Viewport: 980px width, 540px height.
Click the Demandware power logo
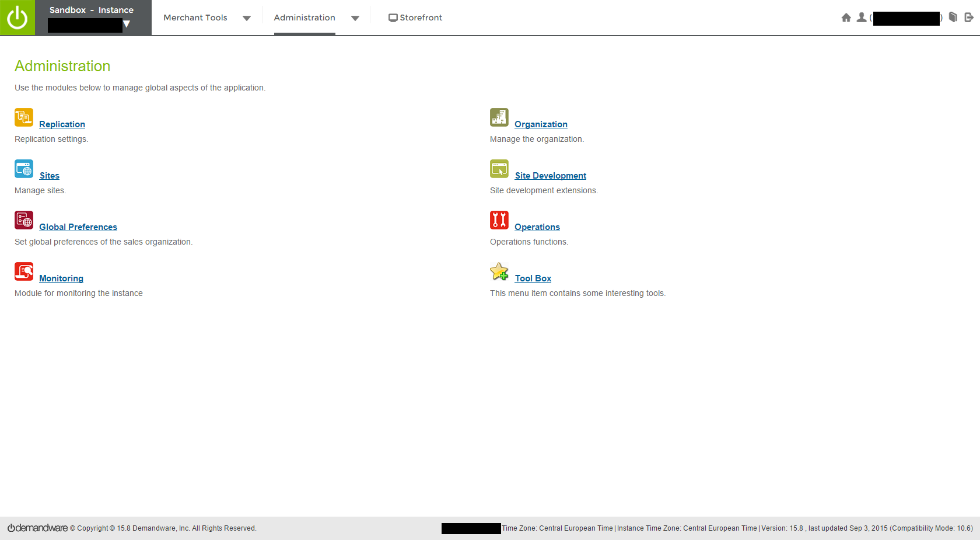pyautogui.click(x=17, y=18)
